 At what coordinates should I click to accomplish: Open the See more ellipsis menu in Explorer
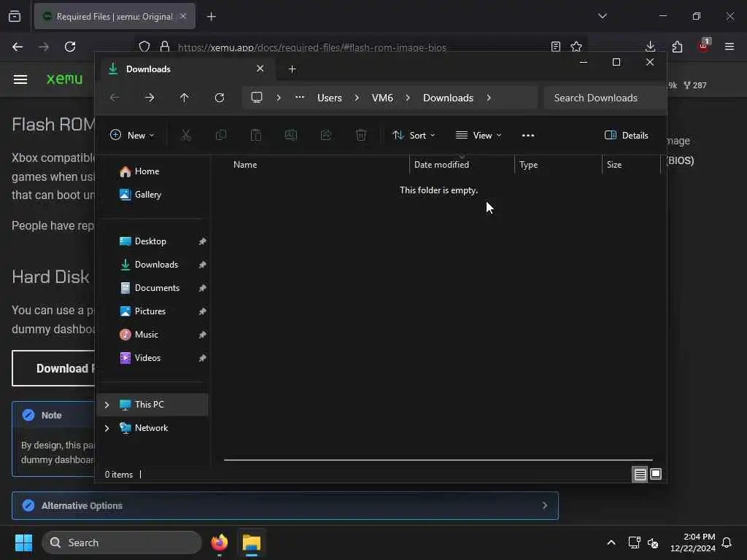pos(528,135)
